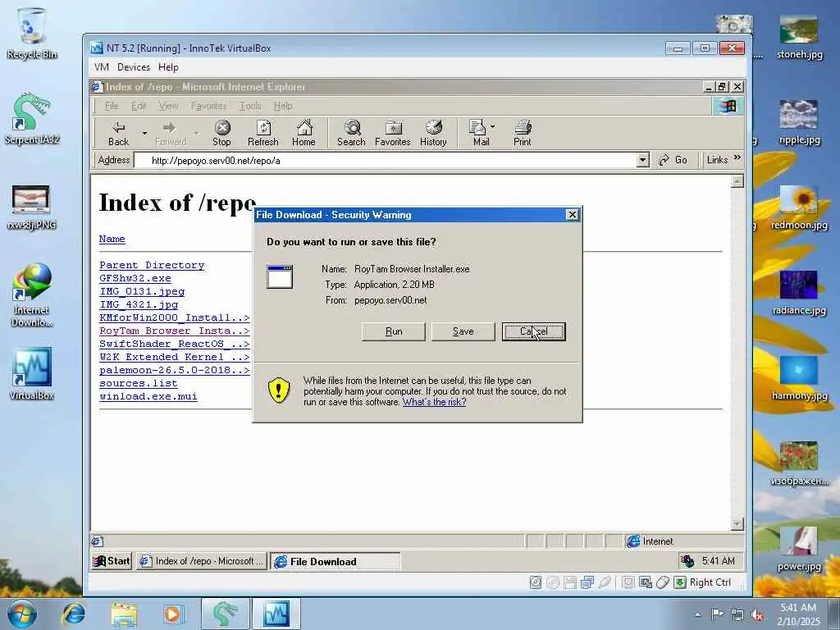
Task: Click the page scrollbar up arrow
Action: click(737, 181)
